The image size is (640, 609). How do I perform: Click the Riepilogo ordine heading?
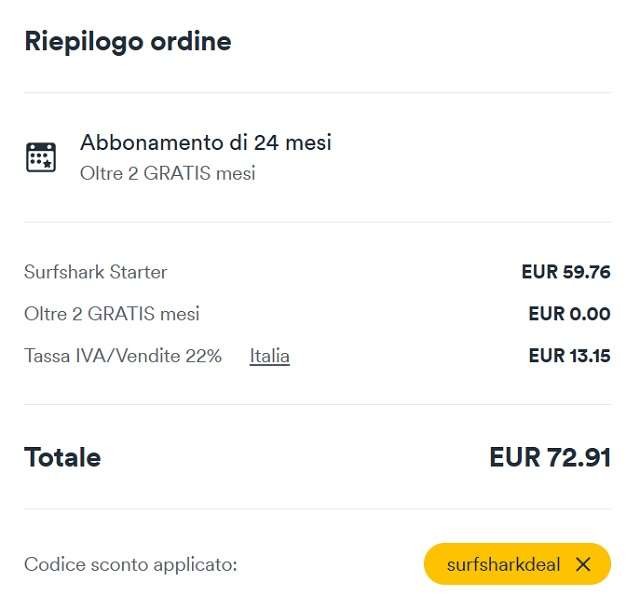click(128, 42)
